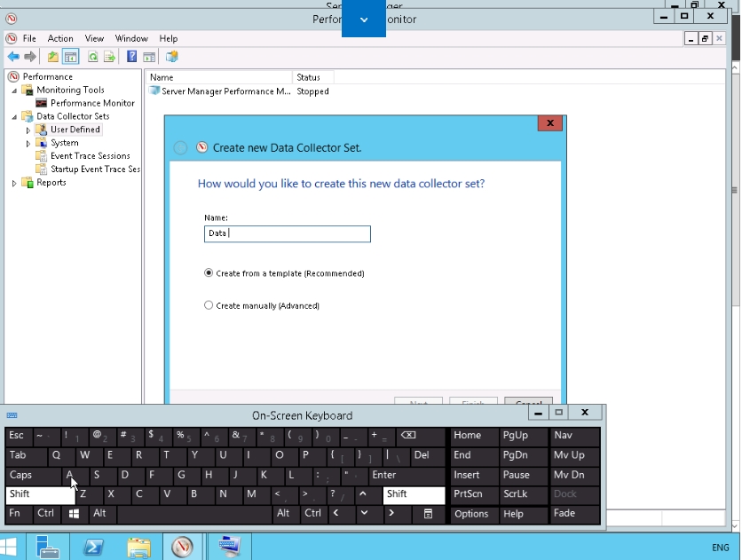Open the Help menu
This screenshot has height=560, width=742.
[168, 39]
